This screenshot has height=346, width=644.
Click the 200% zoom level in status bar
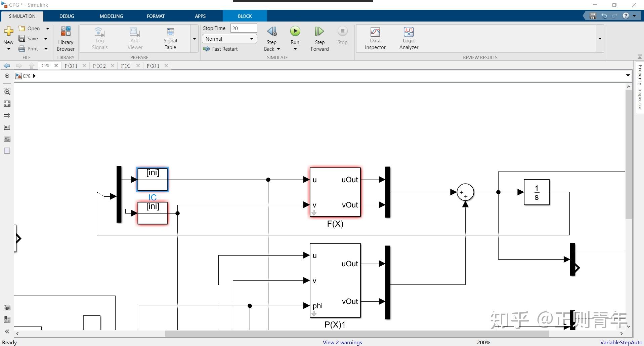483,343
